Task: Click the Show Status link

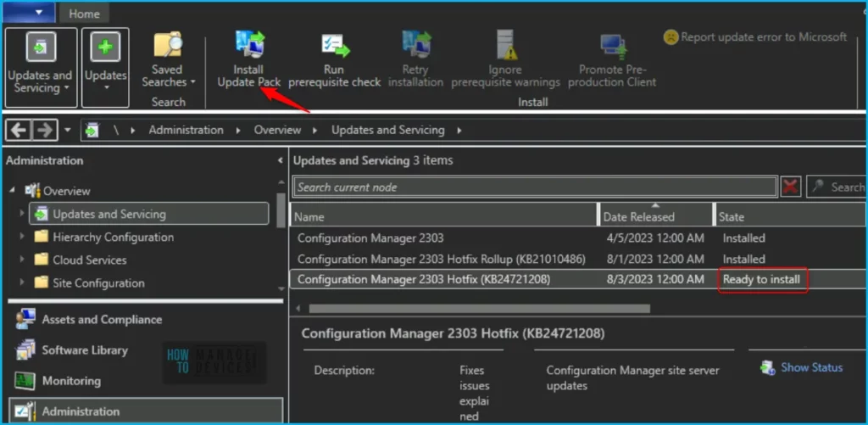Action: click(811, 367)
